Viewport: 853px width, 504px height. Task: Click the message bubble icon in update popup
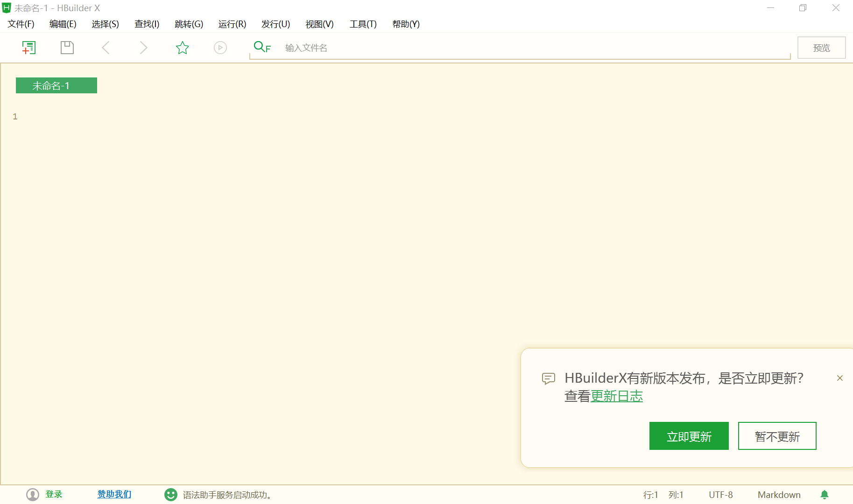tap(549, 378)
